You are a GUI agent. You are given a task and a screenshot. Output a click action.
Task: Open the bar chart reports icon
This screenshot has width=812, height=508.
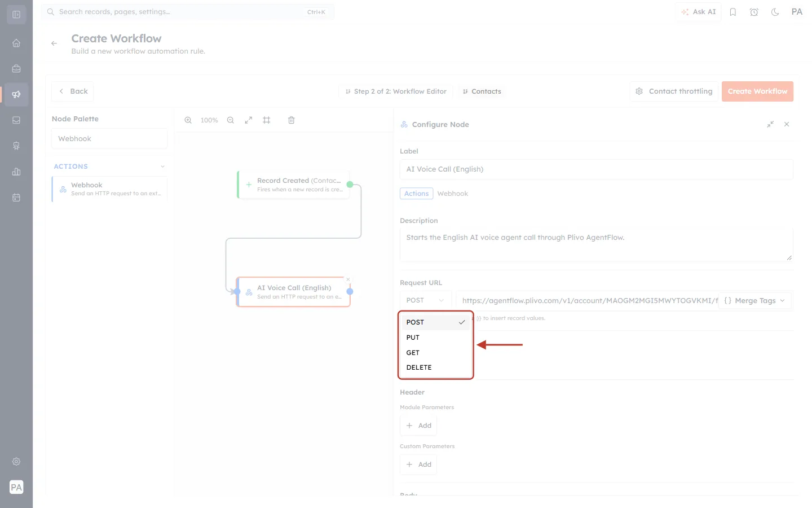pyautogui.click(x=16, y=172)
